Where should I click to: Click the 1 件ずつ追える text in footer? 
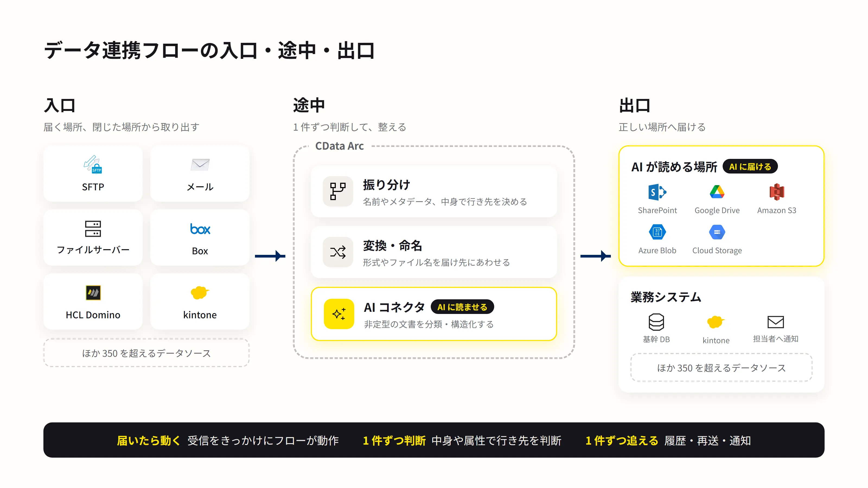(x=622, y=440)
